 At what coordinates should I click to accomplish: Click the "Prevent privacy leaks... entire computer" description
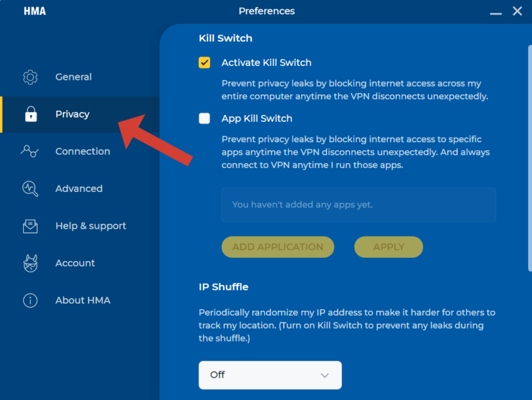point(355,90)
